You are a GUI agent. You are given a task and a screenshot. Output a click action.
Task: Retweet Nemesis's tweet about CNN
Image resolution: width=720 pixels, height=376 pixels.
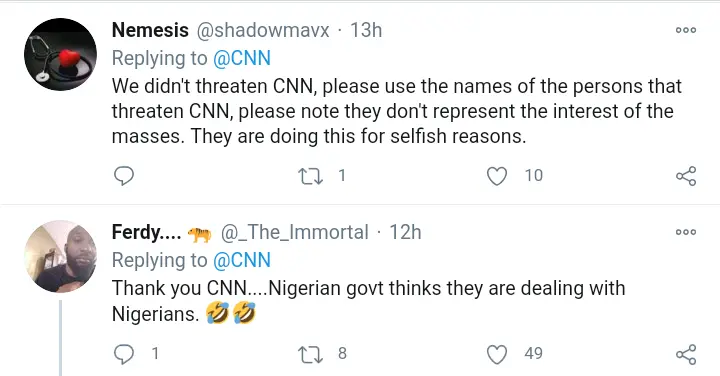pyautogui.click(x=311, y=176)
